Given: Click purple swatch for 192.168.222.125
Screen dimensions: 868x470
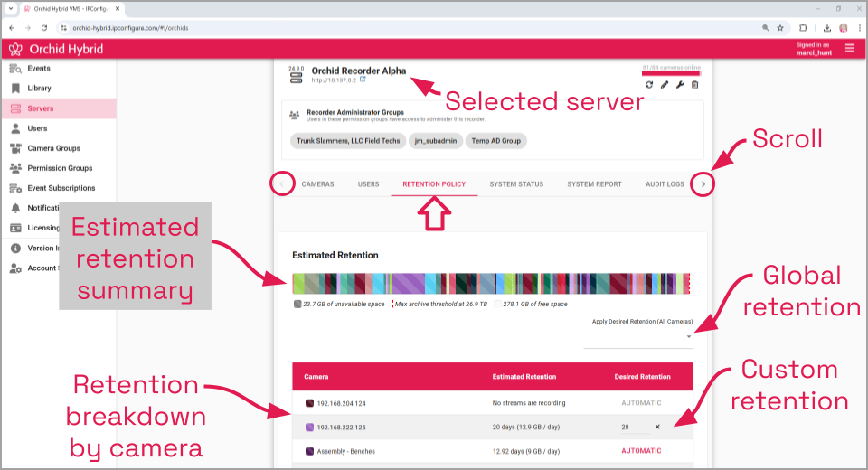Looking at the screenshot, I should tap(309, 428).
